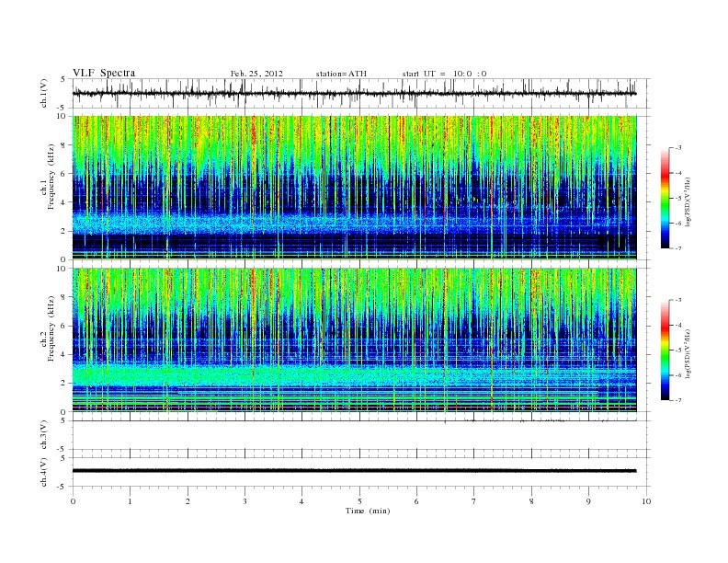The width and height of the screenshot is (728, 563).
Task: Click the "-4" label on ch.2 color bar
Action: (677, 325)
